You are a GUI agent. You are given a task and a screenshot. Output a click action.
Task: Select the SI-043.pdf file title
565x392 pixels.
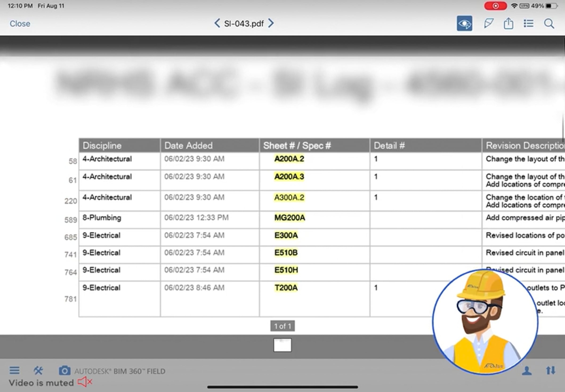coord(244,24)
